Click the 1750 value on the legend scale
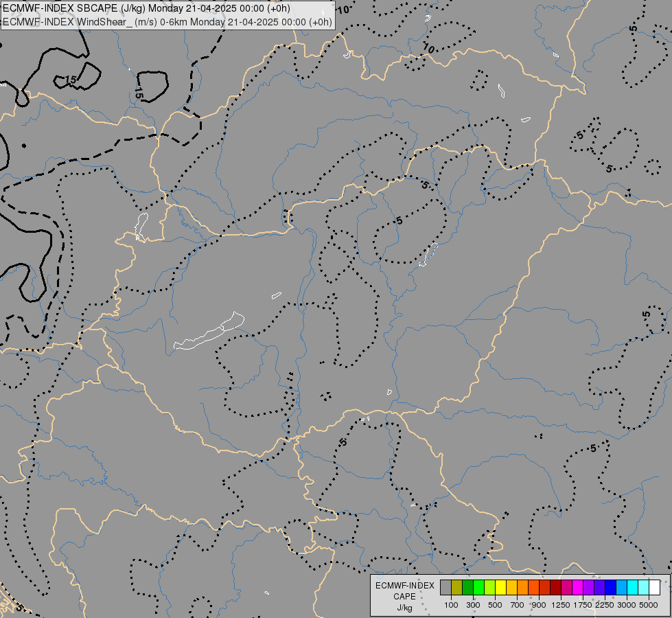672x618 pixels. [583, 605]
